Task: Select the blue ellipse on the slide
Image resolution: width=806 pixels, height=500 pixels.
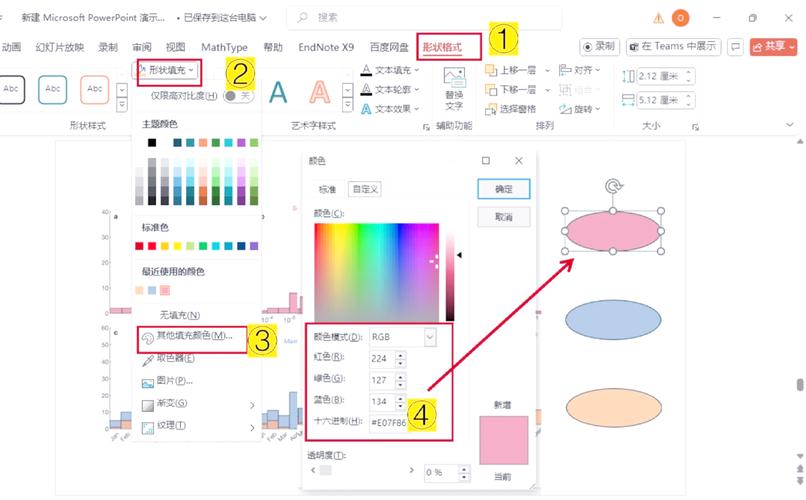Action: click(613, 320)
